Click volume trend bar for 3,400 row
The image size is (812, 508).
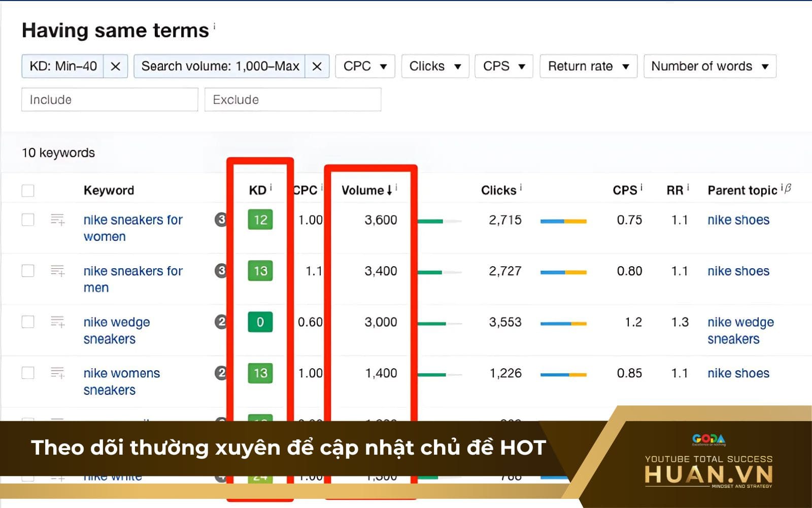tap(439, 272)
